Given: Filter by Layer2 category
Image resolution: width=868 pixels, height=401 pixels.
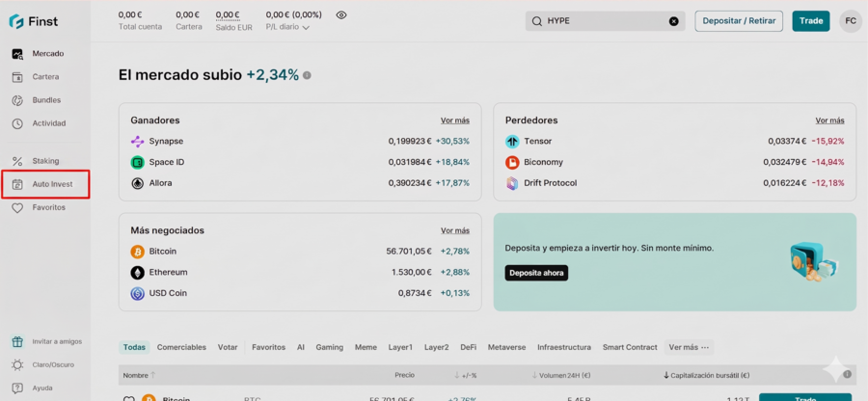Looking at the screenshot, I should pos(437,347).
